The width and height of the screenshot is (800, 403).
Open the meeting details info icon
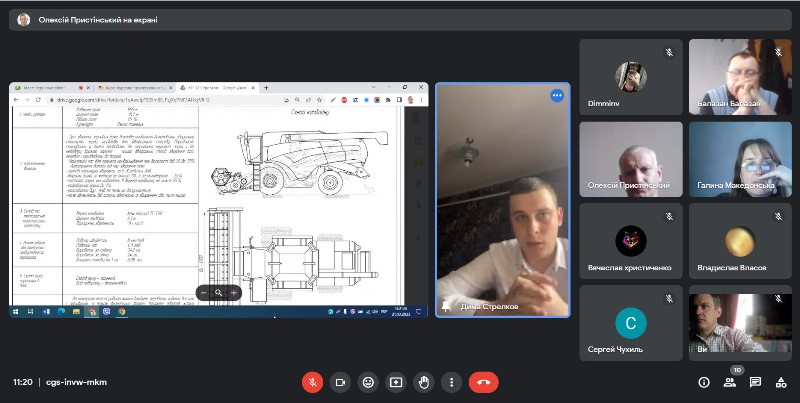point(703,382)
